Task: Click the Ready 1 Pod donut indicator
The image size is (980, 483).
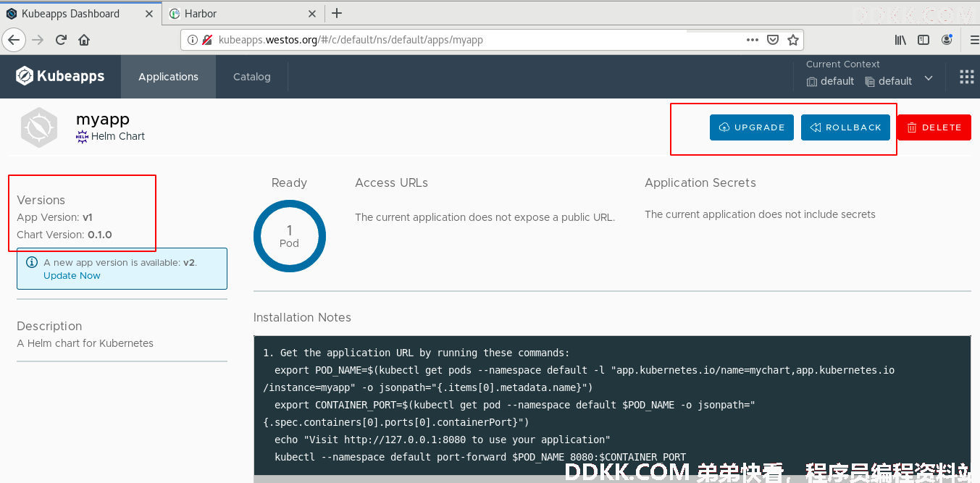Action: pyautogui.click(x=289, y=236)
